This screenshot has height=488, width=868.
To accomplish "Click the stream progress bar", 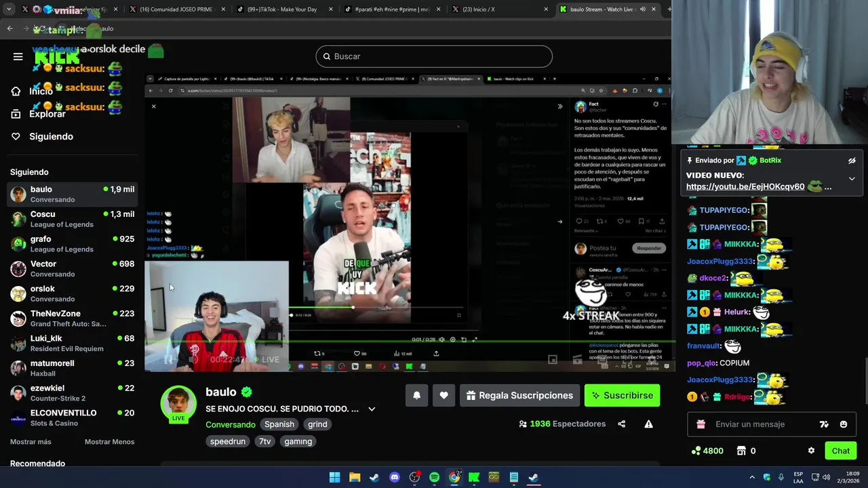I will click(x=410, y=342).
